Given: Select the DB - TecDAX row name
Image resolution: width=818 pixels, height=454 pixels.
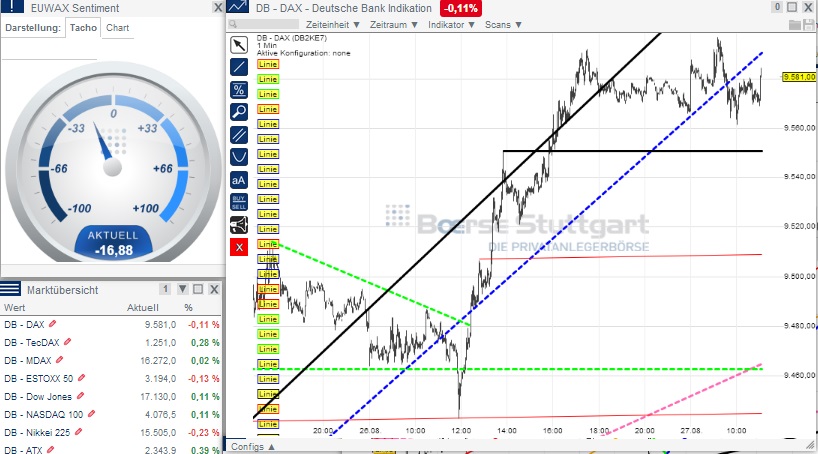Looking at the screenshot, I should click(32, 342).
